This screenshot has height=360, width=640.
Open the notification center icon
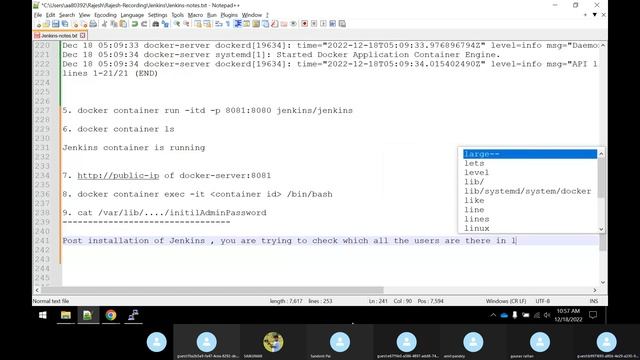[x=593, y=315]
